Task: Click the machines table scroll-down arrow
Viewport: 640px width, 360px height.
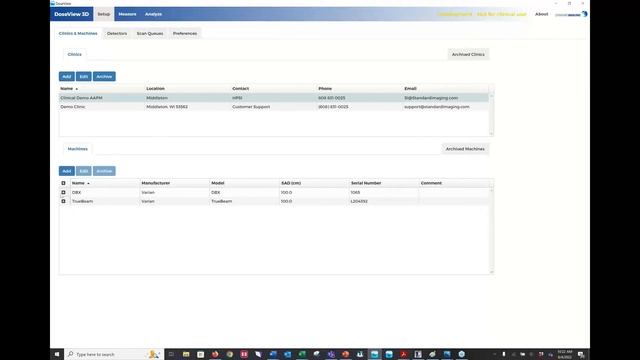Action: (x=491, y=272)
